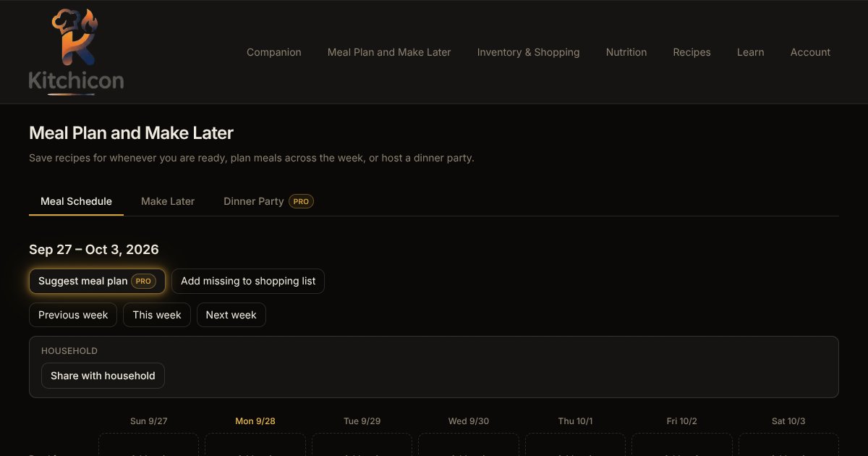Advance to Next week

(231, 315)
